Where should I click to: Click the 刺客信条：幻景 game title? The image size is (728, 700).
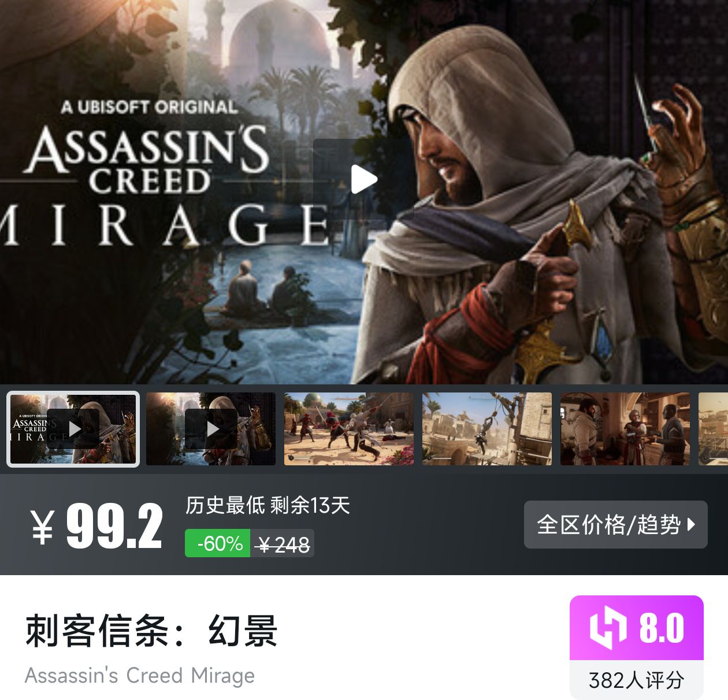pyautogui.click(x=151, y=631)
